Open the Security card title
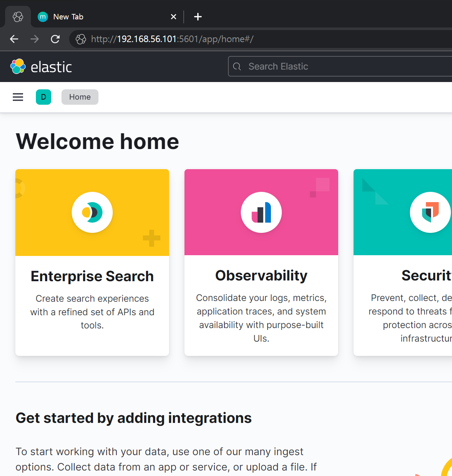This screenshot has height=476, width=452. click(x=427, y=275)
